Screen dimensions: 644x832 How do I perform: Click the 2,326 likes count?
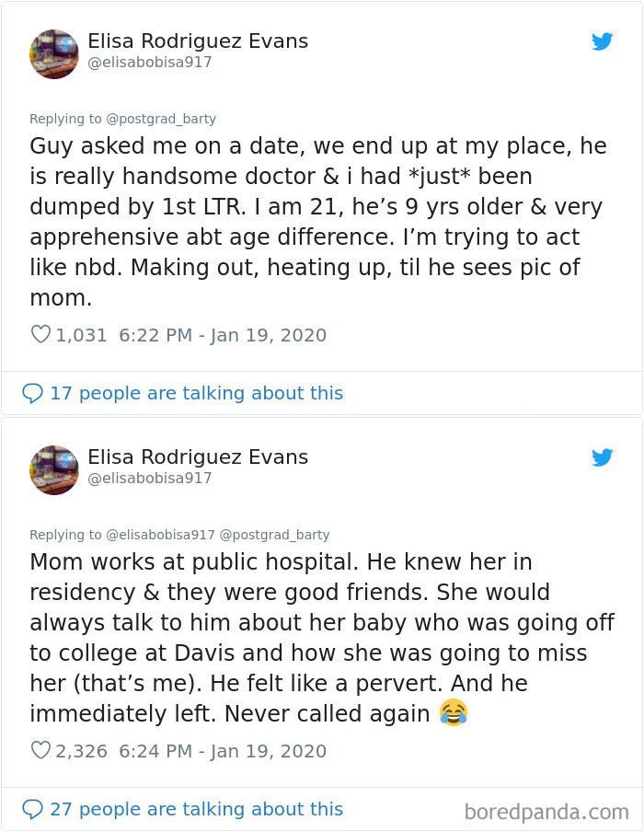click(82, 750)
